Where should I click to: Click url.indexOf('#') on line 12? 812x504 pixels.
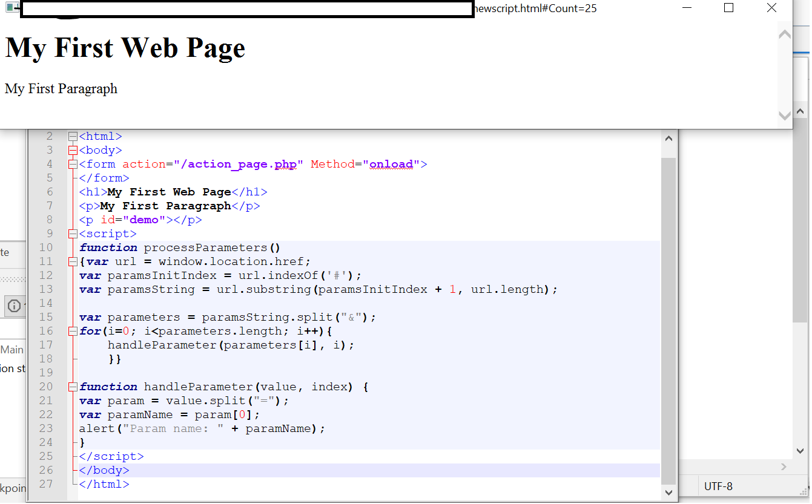click(x=296, y=276)
